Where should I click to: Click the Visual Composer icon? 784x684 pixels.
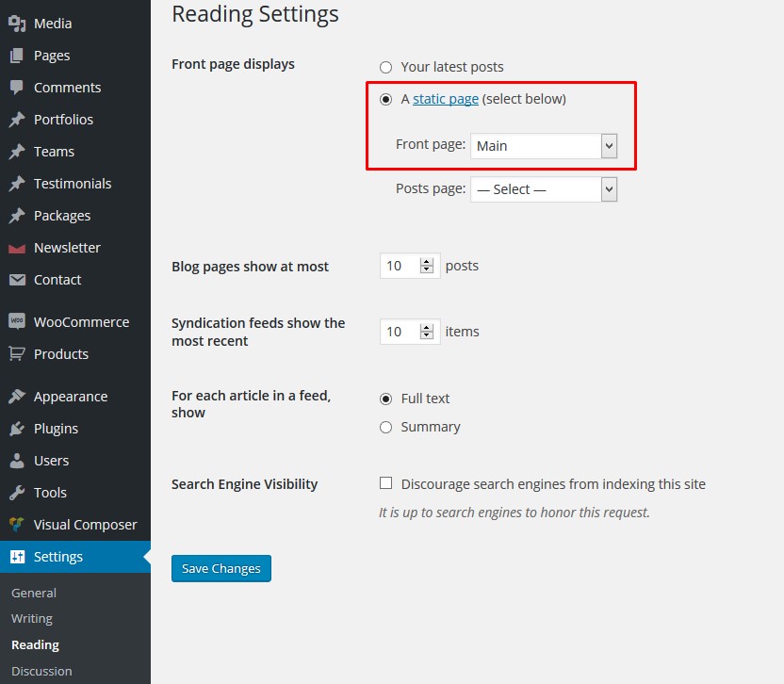(17, 525)
